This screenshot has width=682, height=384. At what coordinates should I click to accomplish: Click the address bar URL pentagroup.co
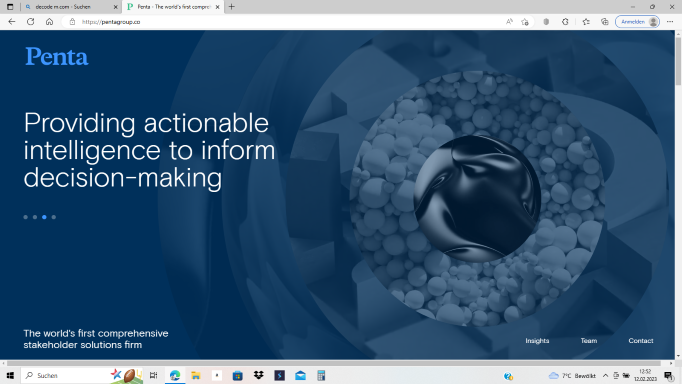coord(111,22)
